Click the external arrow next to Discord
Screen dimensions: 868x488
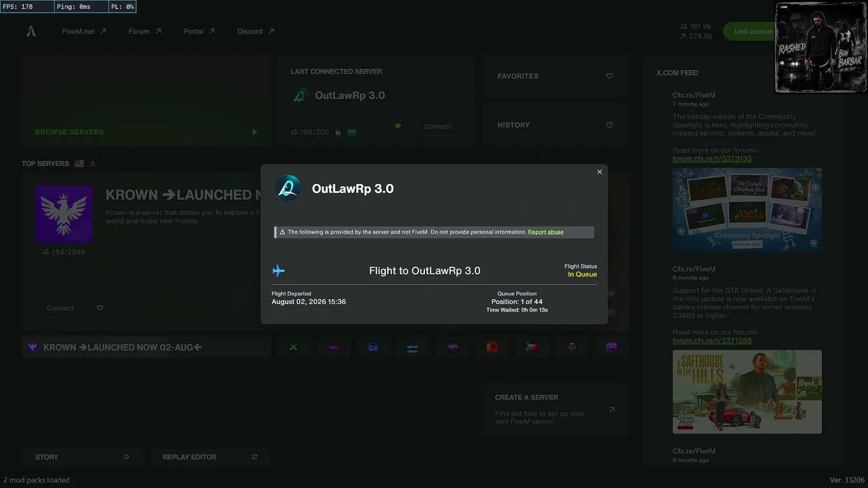[271, 31]
